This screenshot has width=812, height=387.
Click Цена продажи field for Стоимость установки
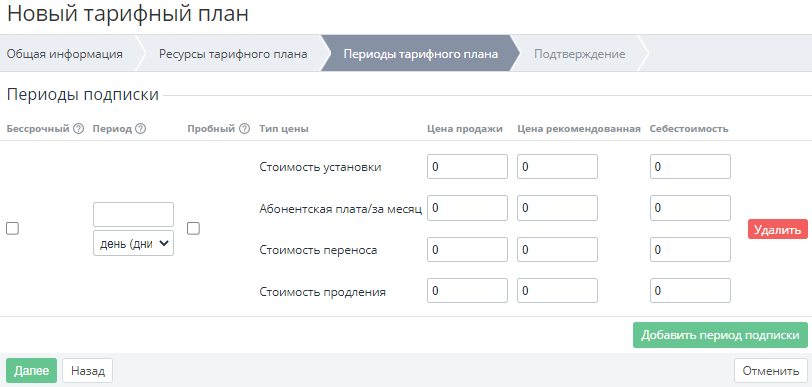point(467,167)
